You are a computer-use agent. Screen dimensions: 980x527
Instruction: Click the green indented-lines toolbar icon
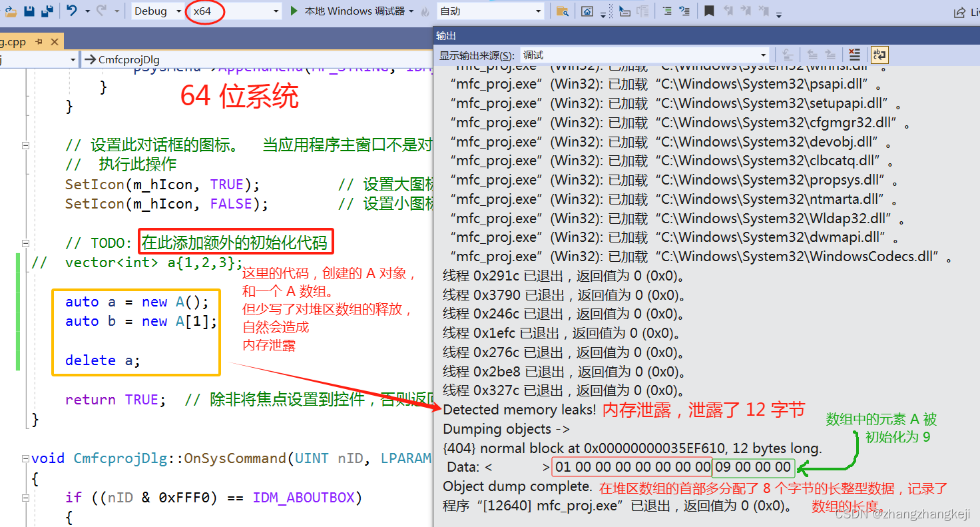(x=667, y=11)
